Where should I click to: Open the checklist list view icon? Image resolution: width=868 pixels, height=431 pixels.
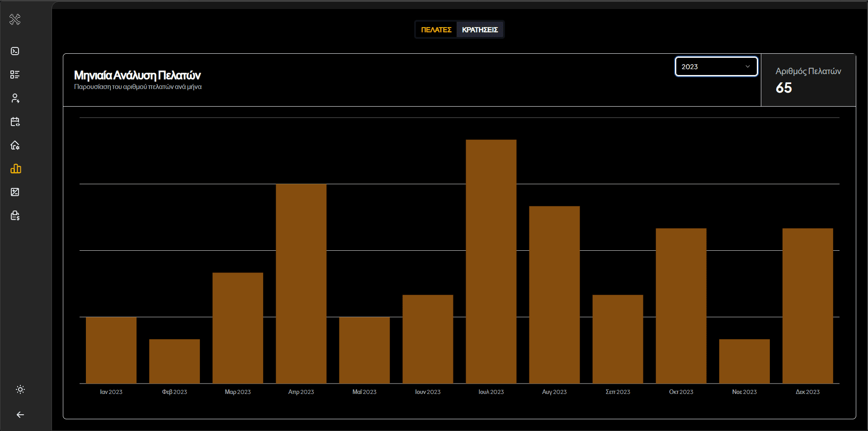click(15, 75)
